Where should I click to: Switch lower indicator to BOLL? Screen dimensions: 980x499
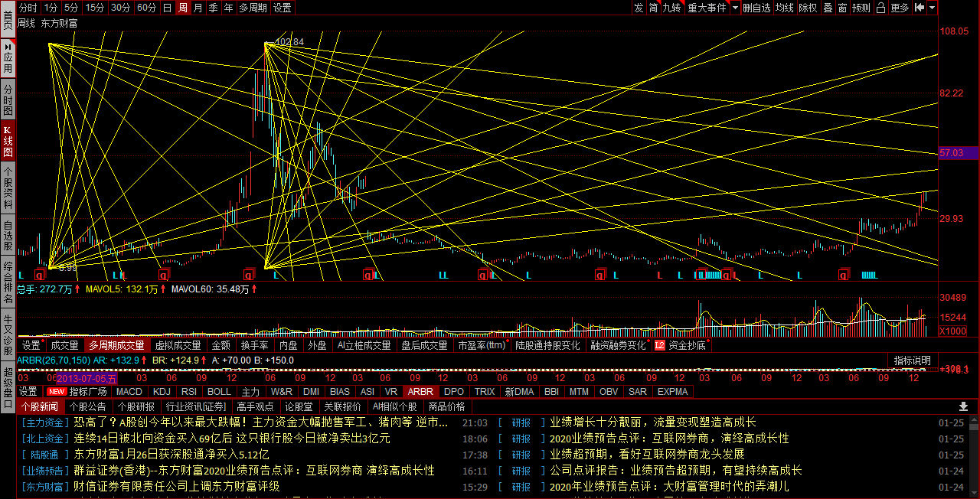tap(219, 391)
